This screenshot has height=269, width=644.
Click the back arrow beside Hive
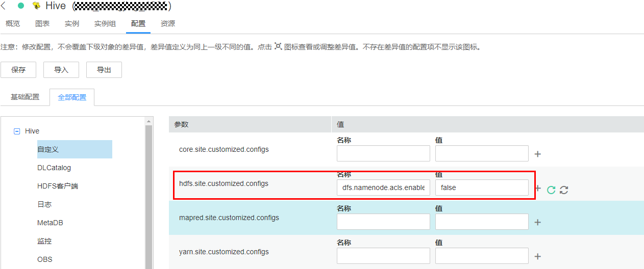[4, 6]
